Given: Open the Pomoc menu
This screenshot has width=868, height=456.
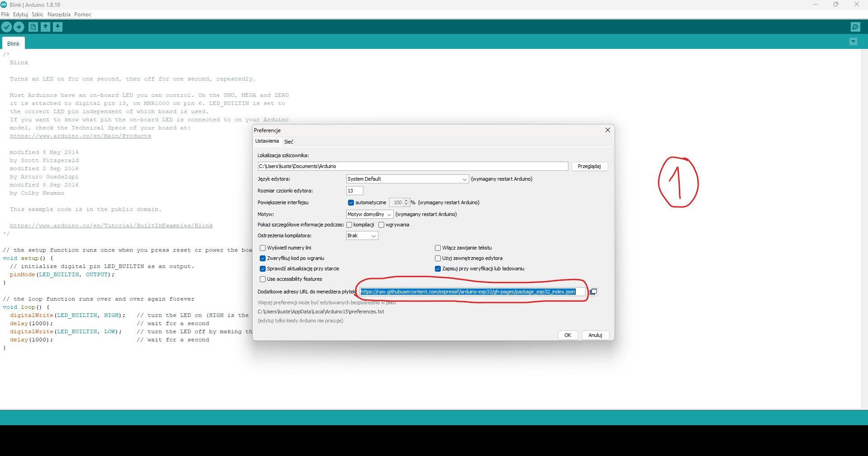Looking at the screenshot, I should [83, 14].
